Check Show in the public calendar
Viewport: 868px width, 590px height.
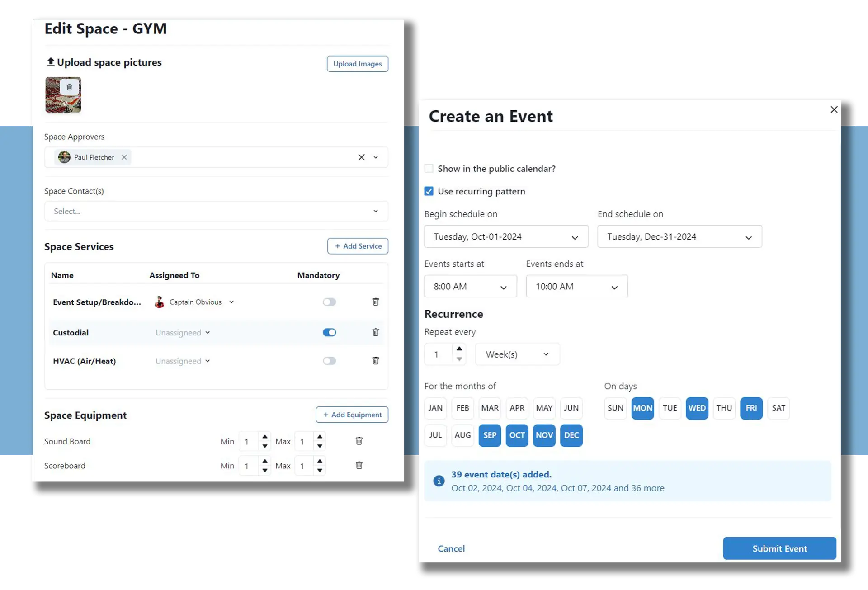pos(429,169)
